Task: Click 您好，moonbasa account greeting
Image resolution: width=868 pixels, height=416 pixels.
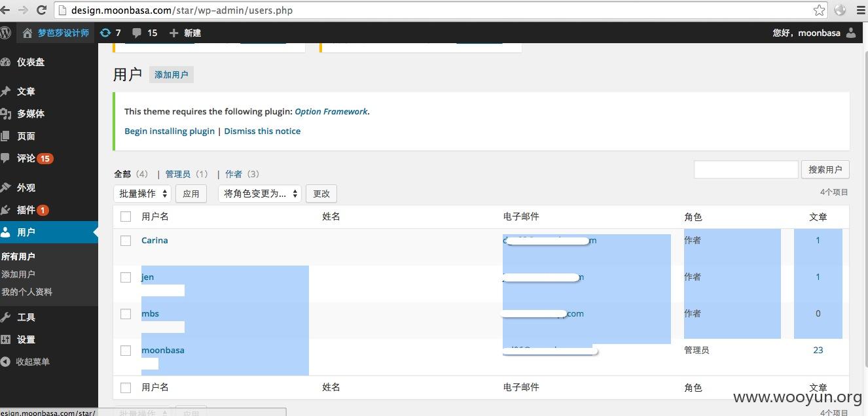Action: pos(806,33)
